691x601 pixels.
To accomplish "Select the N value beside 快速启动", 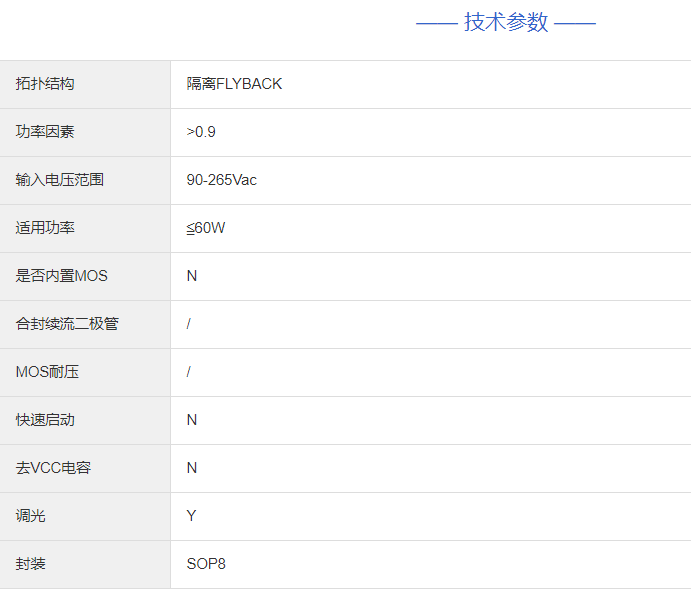I will (192, 420).
